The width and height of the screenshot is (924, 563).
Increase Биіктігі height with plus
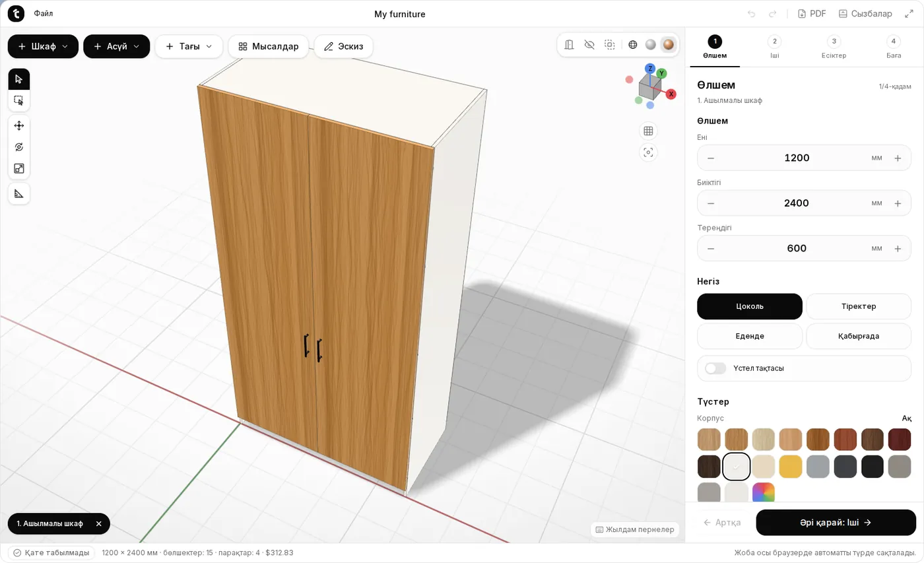(x=898, y=203)
